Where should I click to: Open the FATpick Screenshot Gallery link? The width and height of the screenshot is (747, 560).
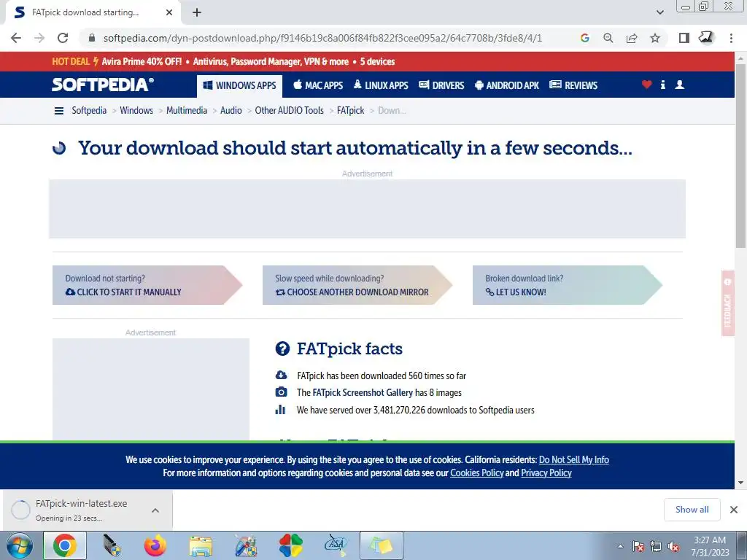click(x=362, y=393)
